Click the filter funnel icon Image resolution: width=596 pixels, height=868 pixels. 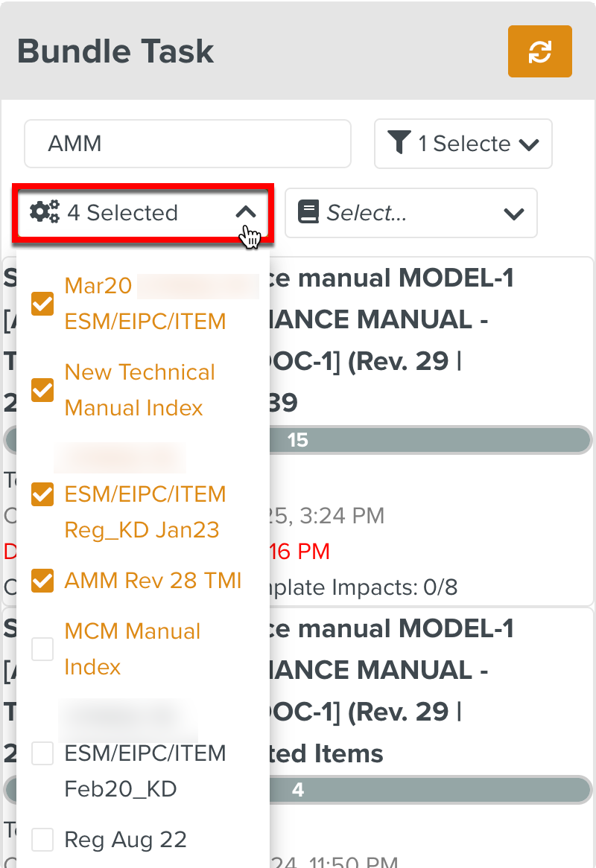coord(399,143)
